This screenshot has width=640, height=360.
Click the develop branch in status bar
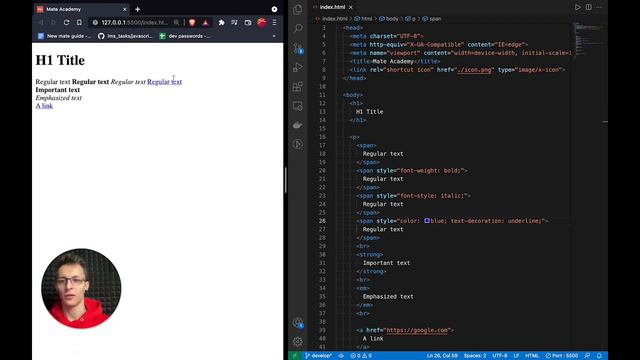pyautogui.click(x=318, y=356)
